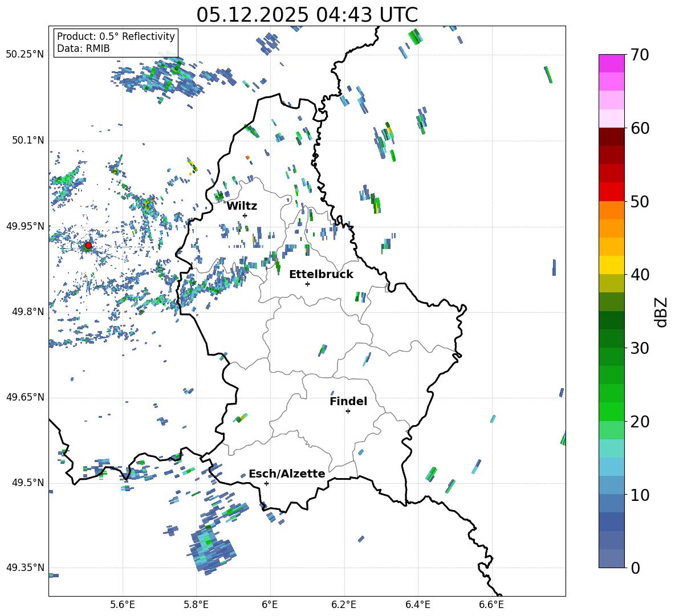The height and width of the screenshot is (616, 675).
Task: Select the Findel location label
Action: (x=348, y=401)
